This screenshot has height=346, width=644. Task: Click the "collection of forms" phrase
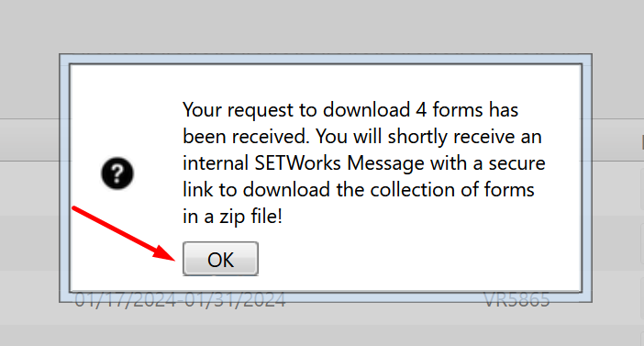click(x=452, y=190)
